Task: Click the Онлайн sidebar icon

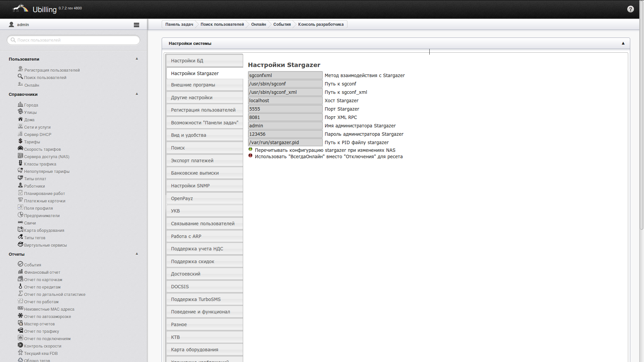Action: (20, 84)
